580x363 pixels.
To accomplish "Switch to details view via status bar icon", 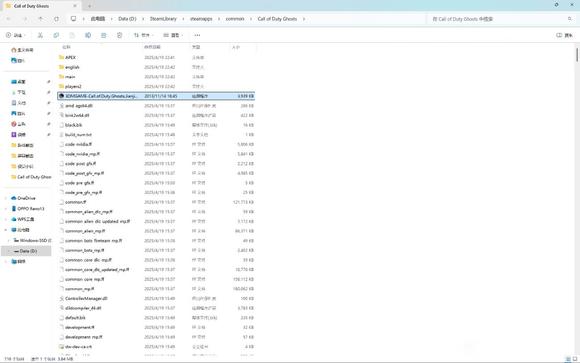I will (568, 359).
